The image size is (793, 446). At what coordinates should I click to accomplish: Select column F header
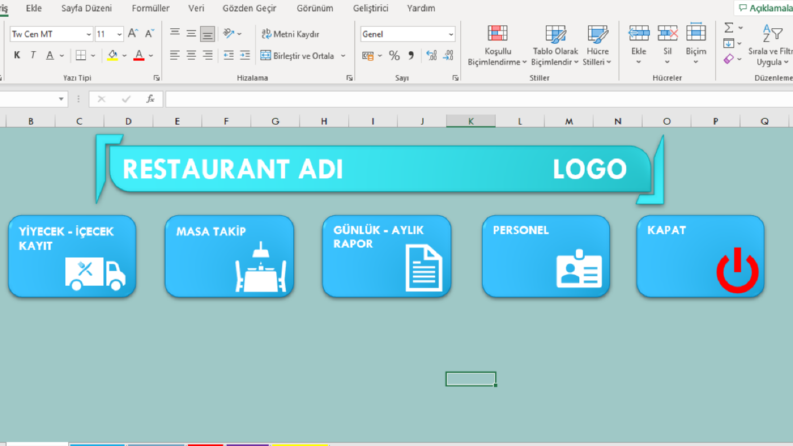[x=226, y=121]
